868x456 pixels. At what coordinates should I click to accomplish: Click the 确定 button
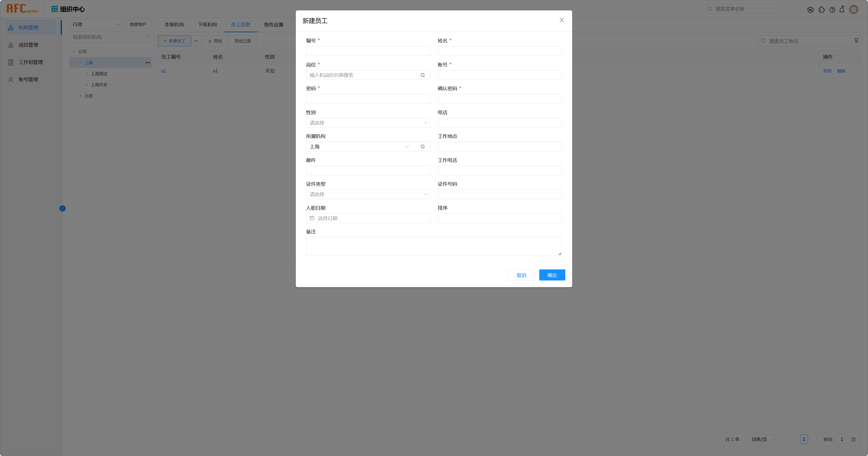pyautogui.click(x=552, y=275)
